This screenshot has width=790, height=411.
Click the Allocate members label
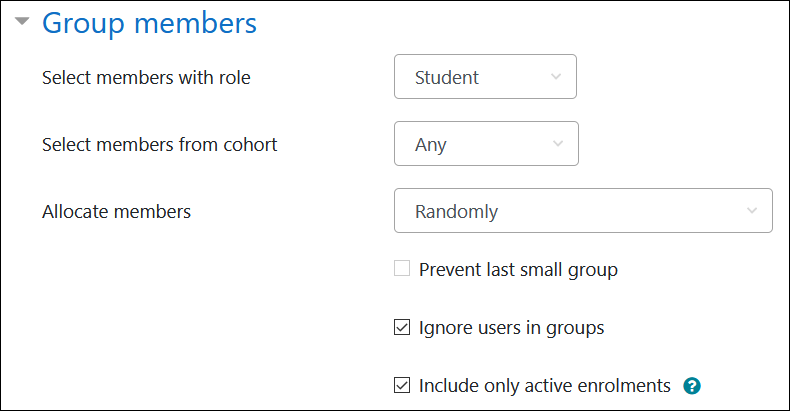[x=116, y=211]
